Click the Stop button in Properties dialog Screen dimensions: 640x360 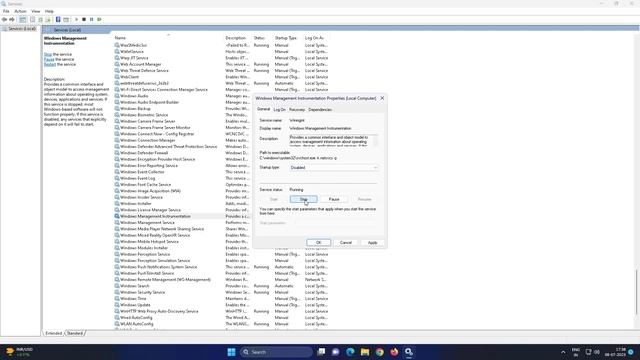[x=304, y=199]
